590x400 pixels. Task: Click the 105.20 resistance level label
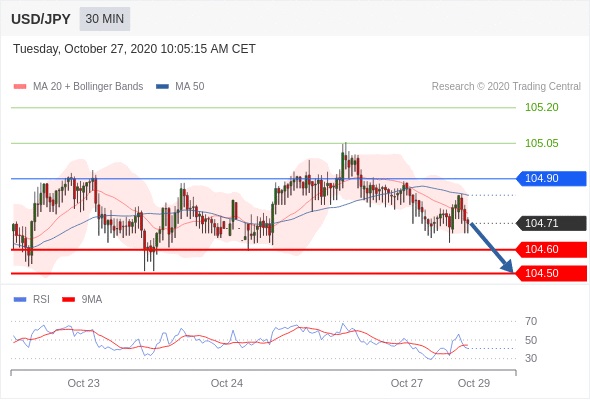(x=542, y=108)
